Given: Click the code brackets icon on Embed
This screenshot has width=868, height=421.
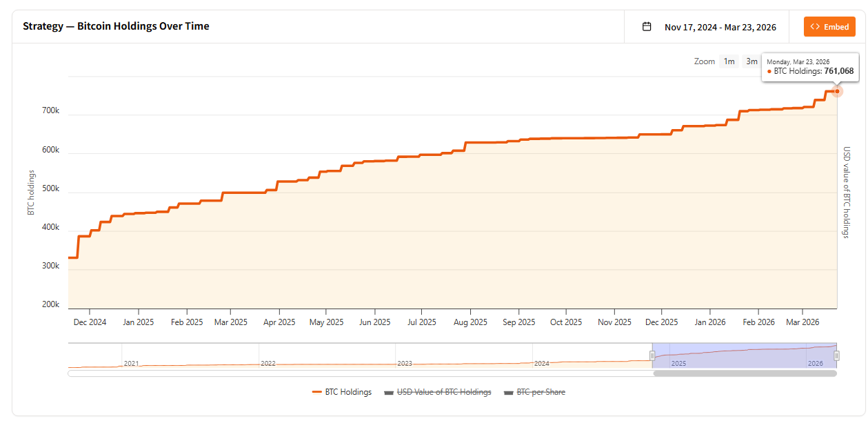Looking at the screenshot, I should (x=815, y=27).
